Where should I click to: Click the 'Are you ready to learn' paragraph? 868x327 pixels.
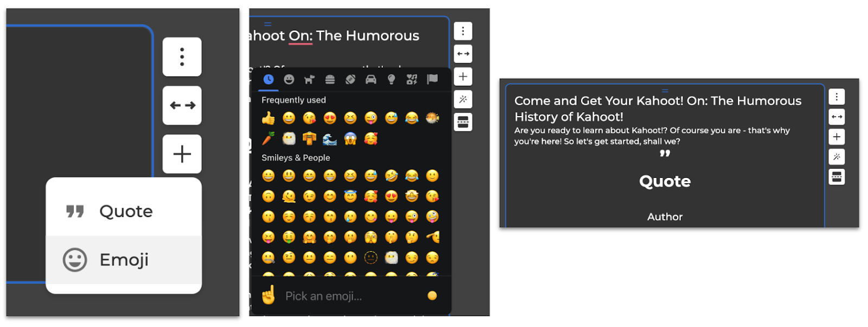pyautogui.click(x=652, y=136)
